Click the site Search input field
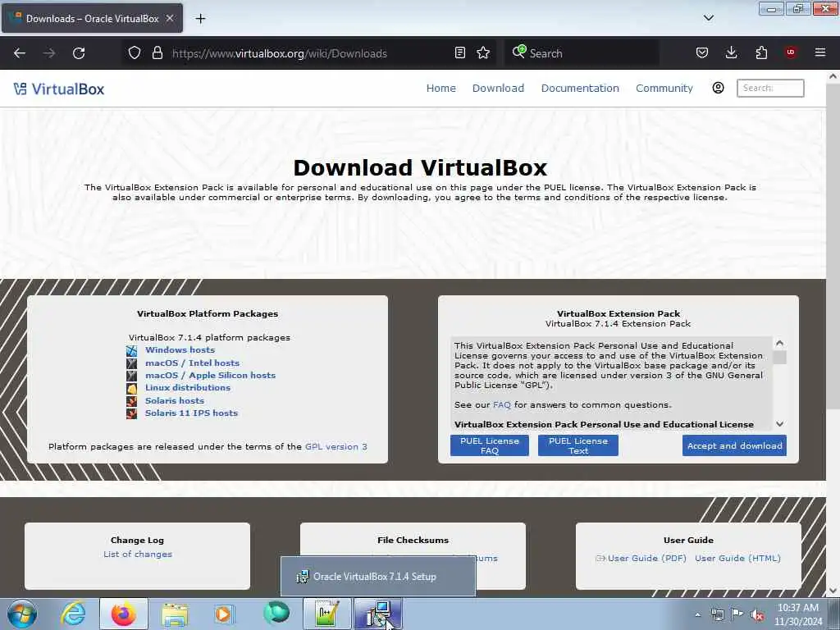The height and width of the screenshot is (630, 840). (770, 88)
